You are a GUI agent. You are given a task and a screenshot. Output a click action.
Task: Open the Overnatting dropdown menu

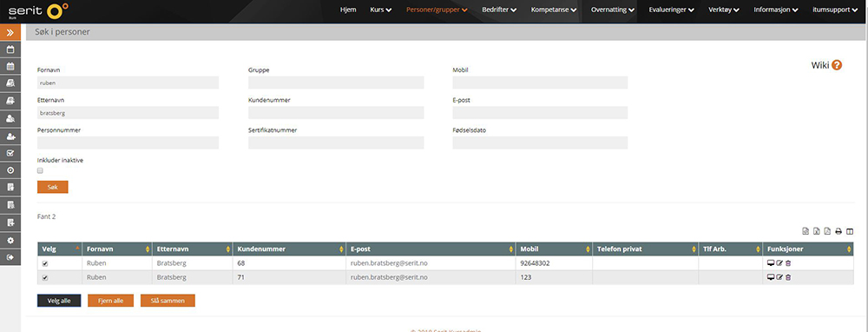coord(612,10)
